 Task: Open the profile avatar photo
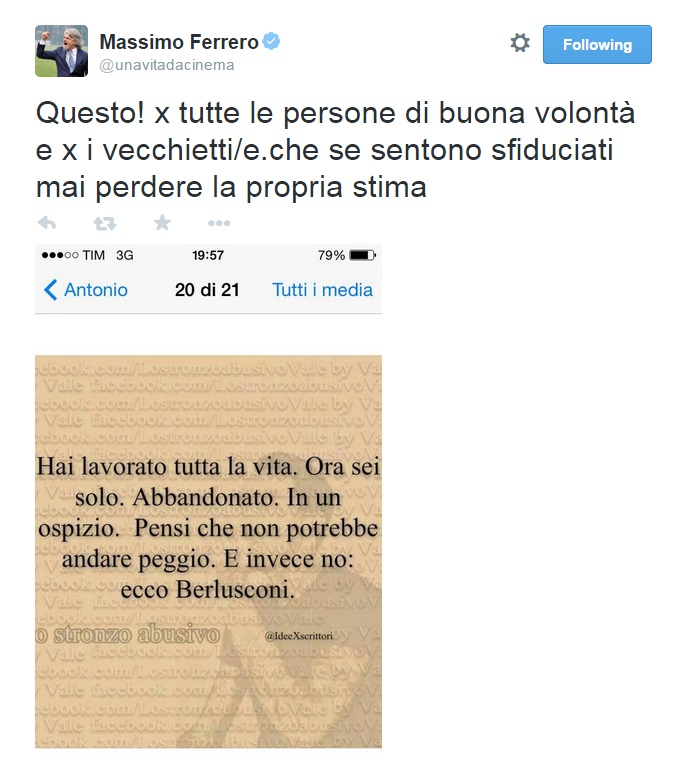tap(61, 51)
